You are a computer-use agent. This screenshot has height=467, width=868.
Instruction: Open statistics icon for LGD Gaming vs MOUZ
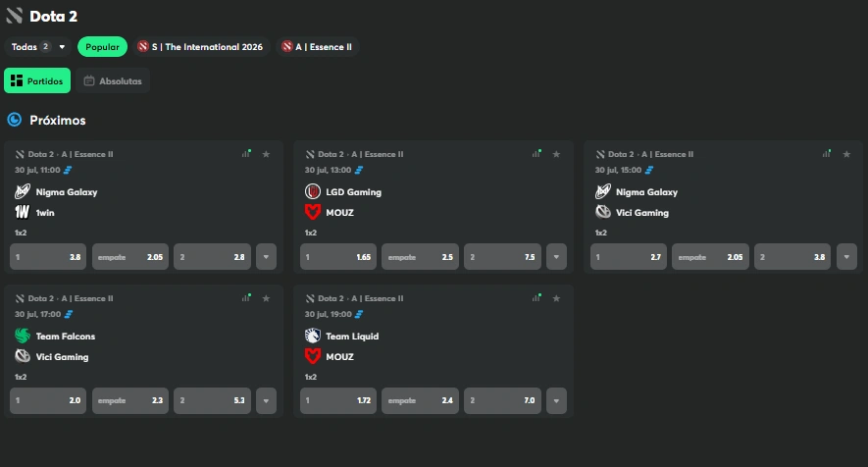[536, 153]
